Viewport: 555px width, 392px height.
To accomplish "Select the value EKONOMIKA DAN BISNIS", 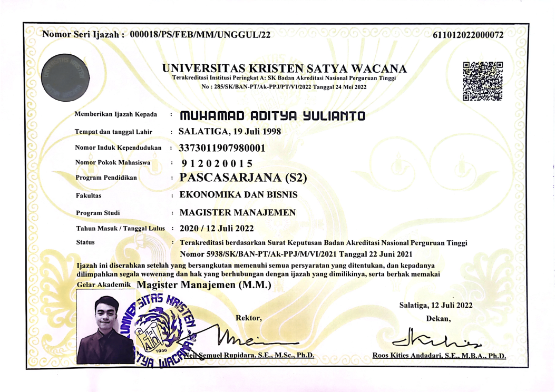I will click(239, 194).
